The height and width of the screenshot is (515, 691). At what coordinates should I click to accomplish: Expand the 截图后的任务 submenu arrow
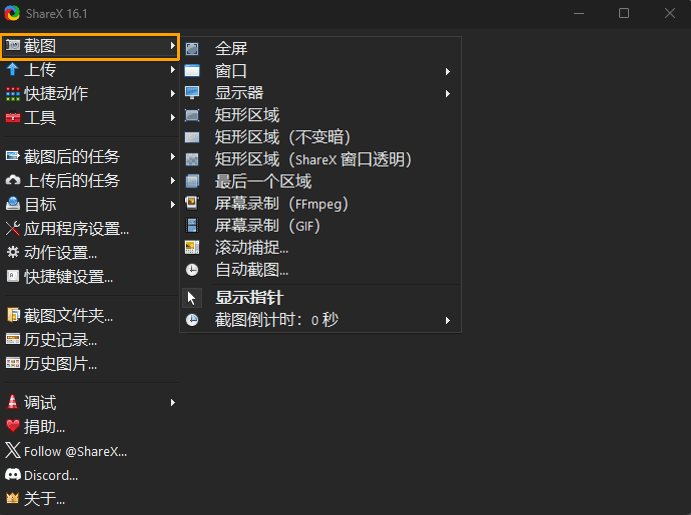coord(173,156)
